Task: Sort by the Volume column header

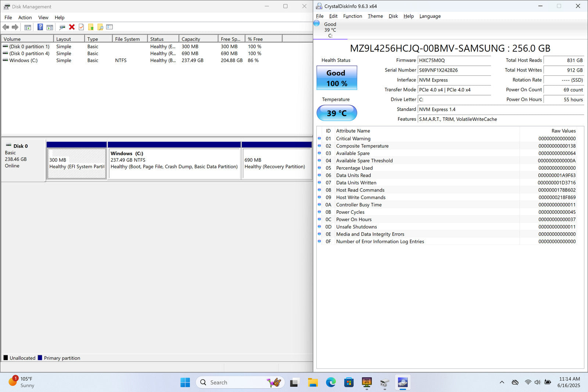Action: 28,39
